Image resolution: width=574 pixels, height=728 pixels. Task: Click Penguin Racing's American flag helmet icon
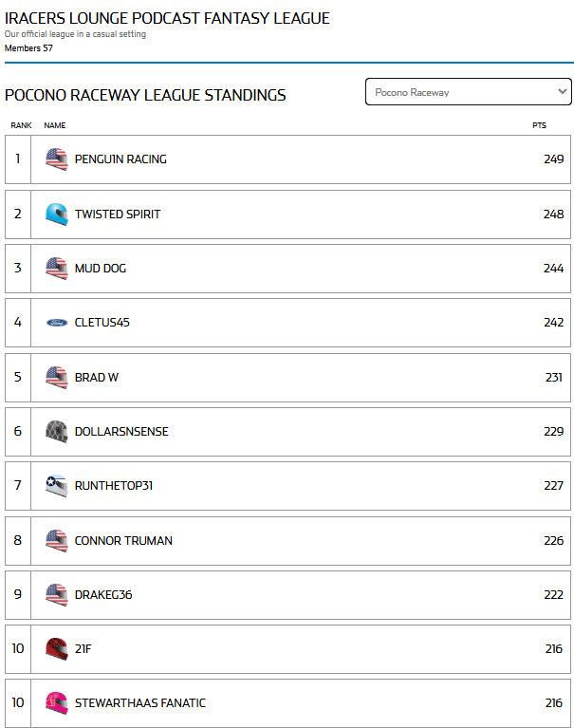point(57,159)
